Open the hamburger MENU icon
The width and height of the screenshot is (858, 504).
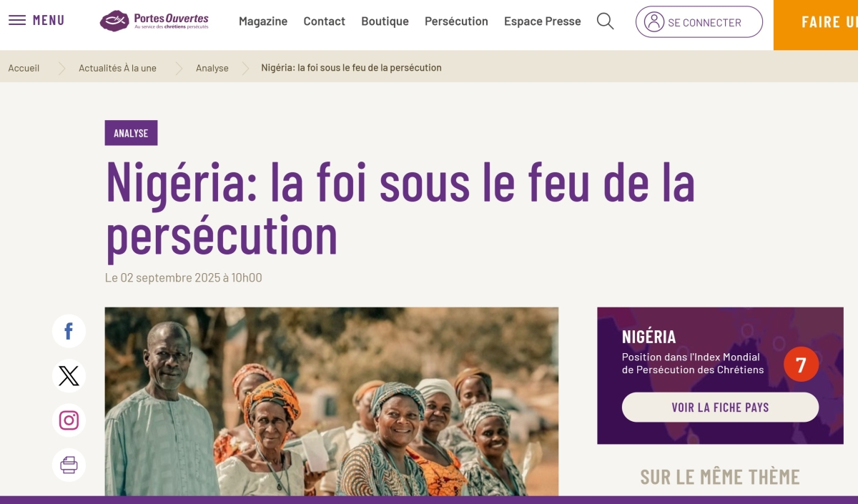click(17, 20)
